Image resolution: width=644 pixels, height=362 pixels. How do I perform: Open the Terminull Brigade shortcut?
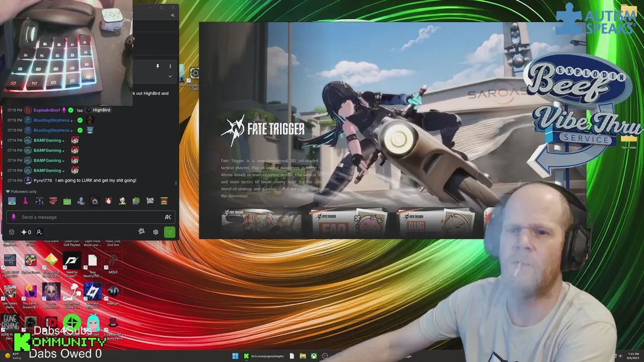point(92,297)
